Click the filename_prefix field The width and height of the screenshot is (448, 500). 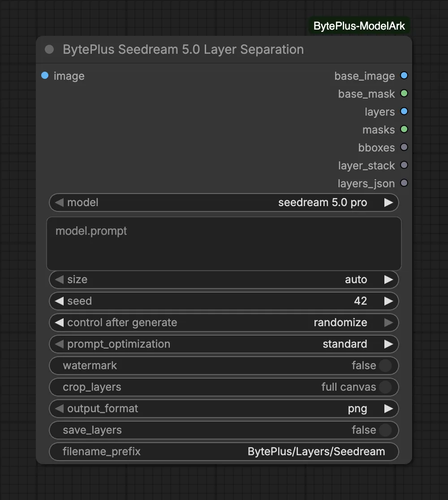pos(224,452)
